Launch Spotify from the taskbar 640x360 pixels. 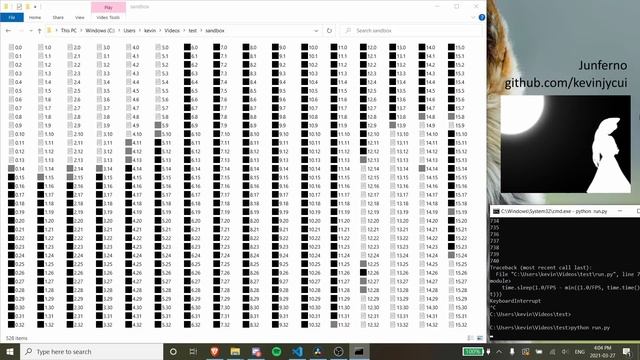click(276, 351)
